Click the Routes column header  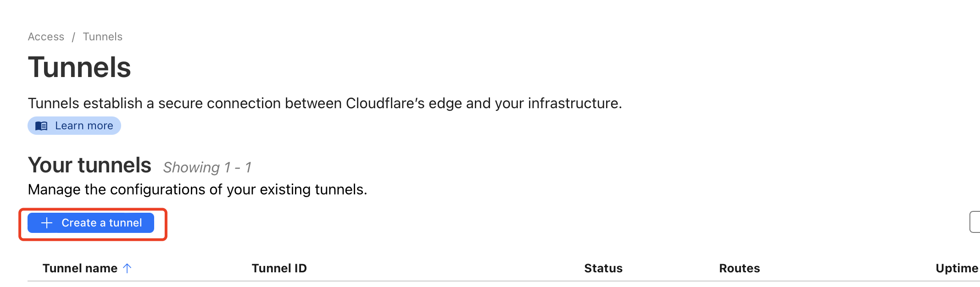click(739, 268)
